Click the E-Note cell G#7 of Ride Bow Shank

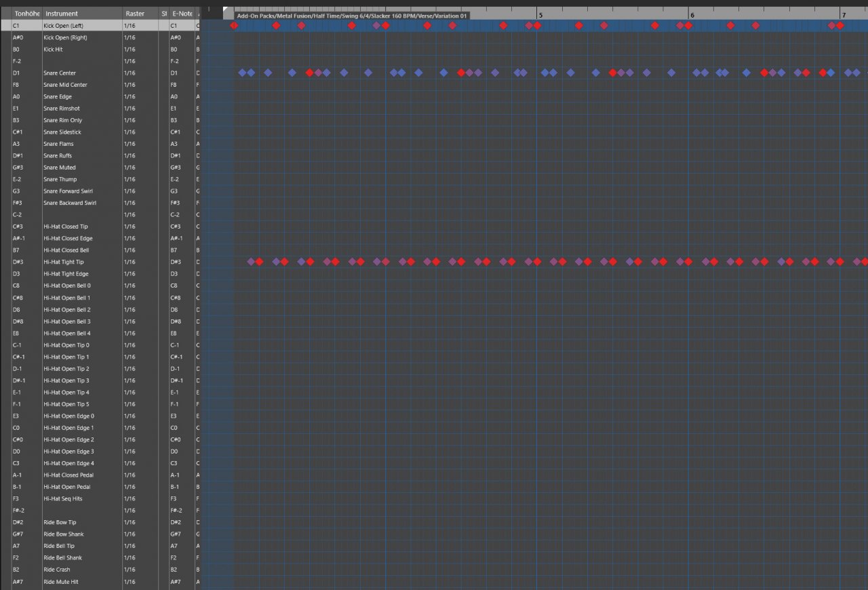coord(182,534)
